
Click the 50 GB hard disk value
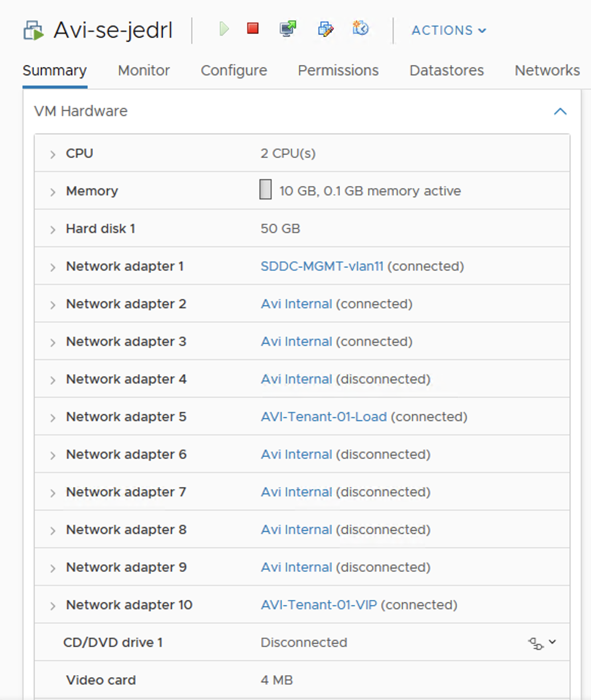click(x=280, y=228)
